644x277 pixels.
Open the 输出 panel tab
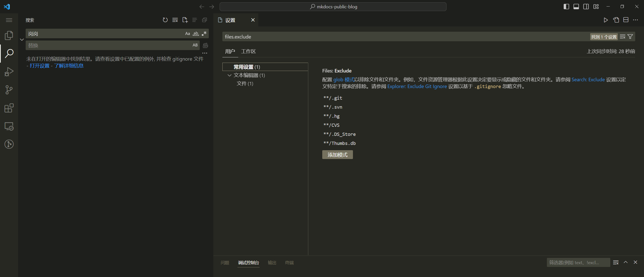[x=272, y=263]
